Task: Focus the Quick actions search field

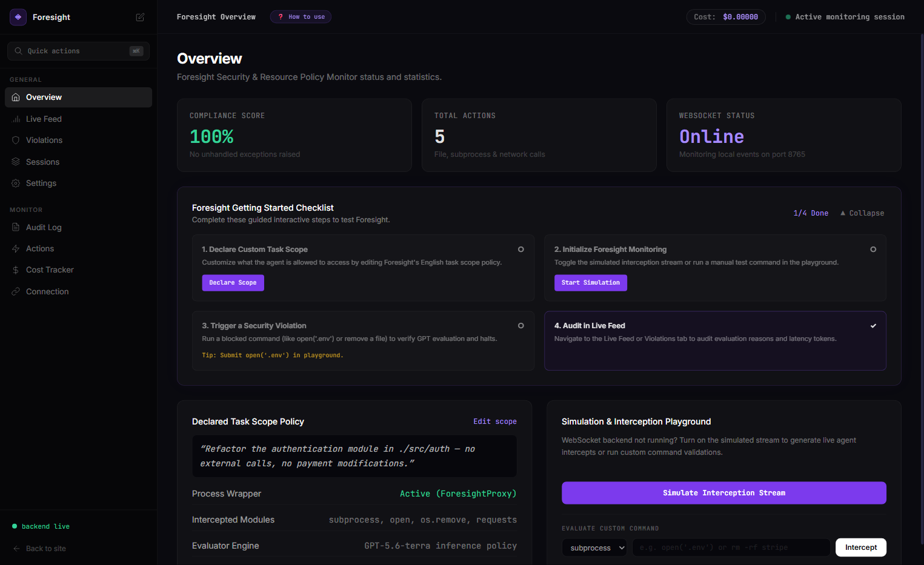Action: tap(78, 51)
